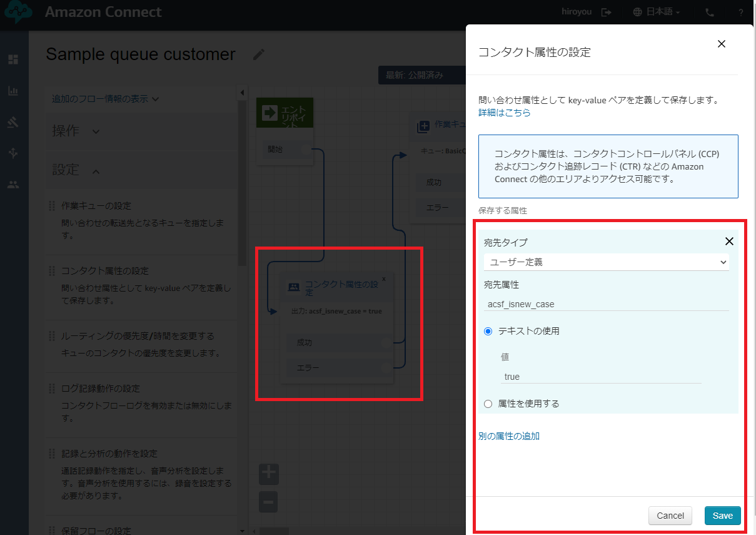Open the dashboard icon in left sidebar
This screenshot has height=535, width=756.
coord(13,59)
